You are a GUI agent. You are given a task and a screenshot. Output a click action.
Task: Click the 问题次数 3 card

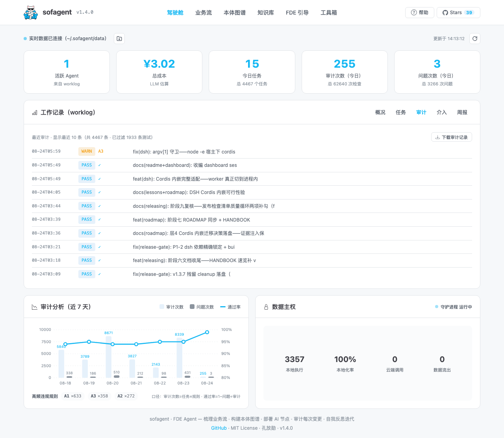[x=437, y=72]
